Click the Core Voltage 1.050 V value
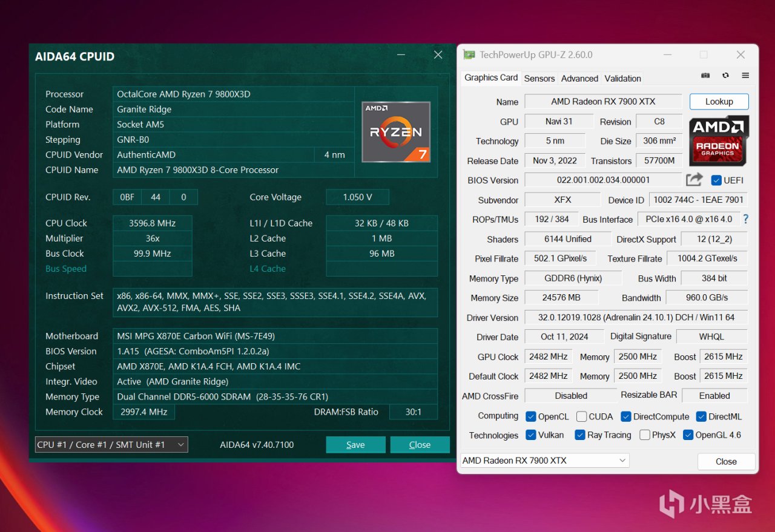 click(x=357, y=197)
